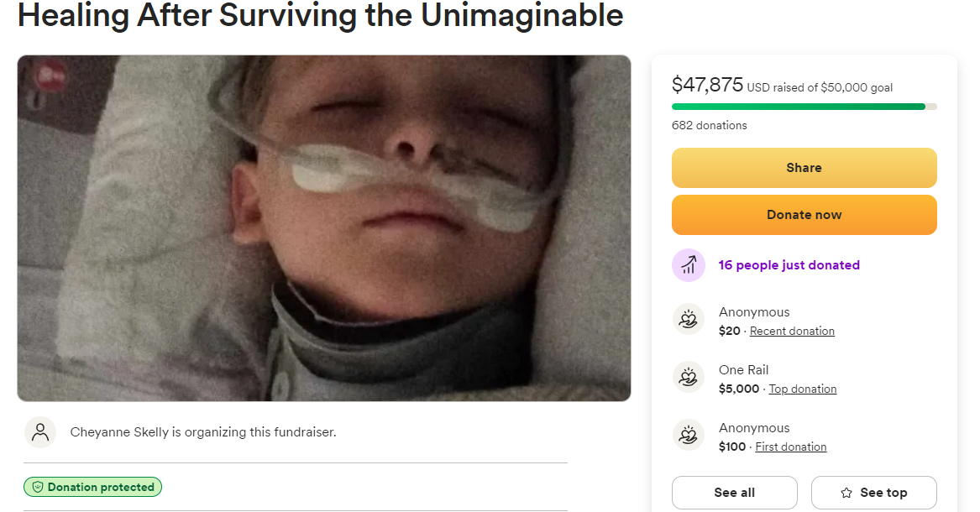Click the star icon in See top
The image size is (980, 512).
click(x=846, y=493)
